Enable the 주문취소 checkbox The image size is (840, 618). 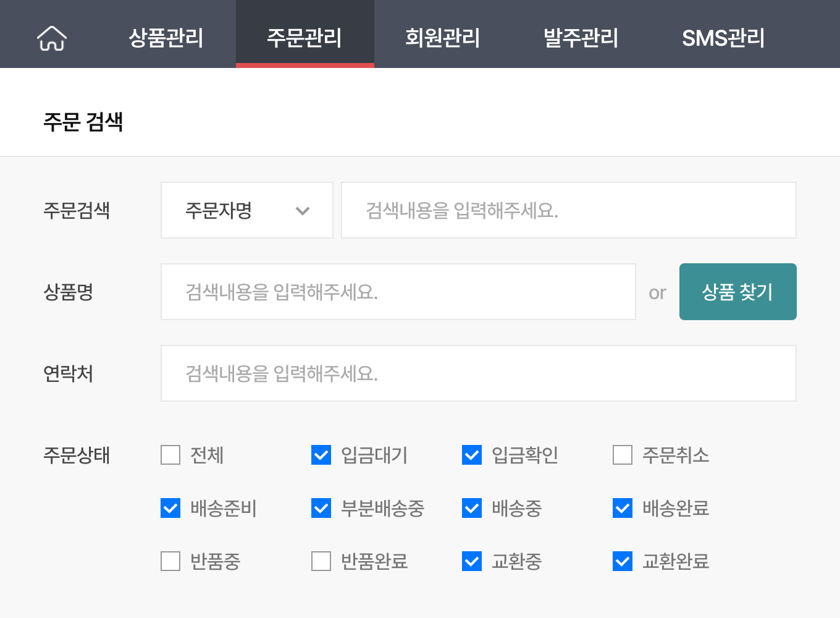point(622,455)
